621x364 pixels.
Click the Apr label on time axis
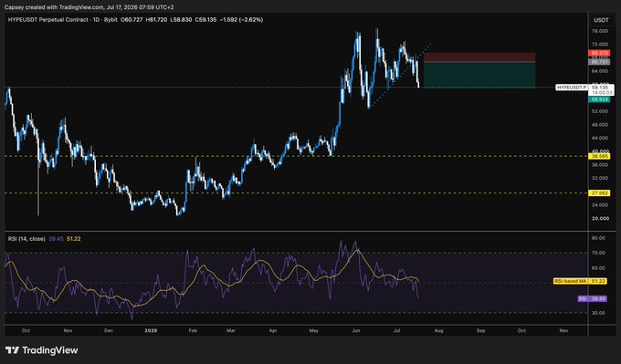(x=273, y=330)
